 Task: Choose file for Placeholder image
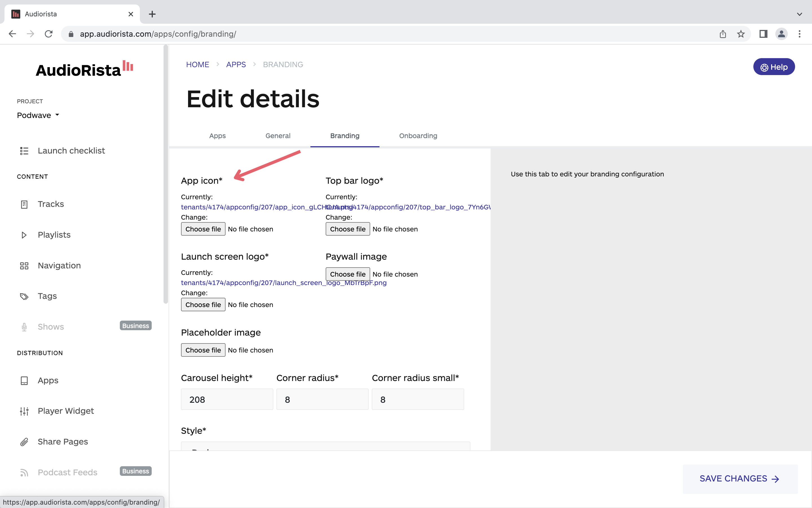[203, 350]
